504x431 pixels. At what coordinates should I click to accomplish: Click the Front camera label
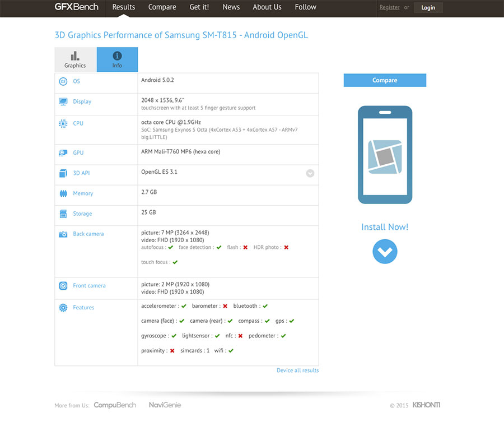pos(89,286)
